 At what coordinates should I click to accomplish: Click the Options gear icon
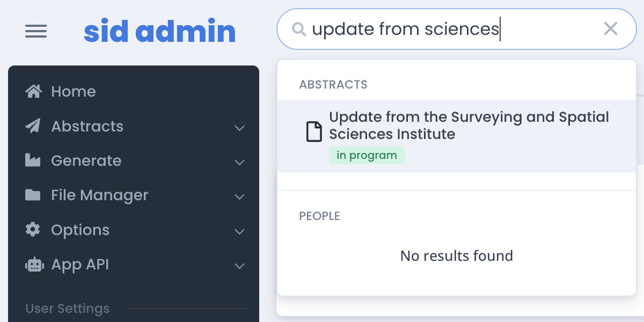tap(33, 230)
